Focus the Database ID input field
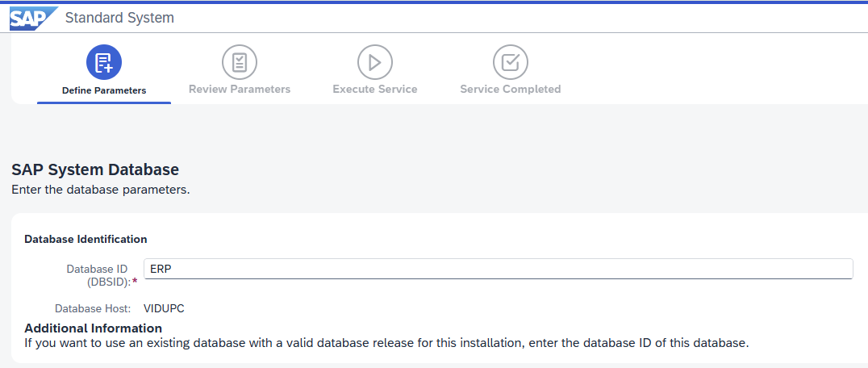The image size is (868, 368). coord(499,269)
